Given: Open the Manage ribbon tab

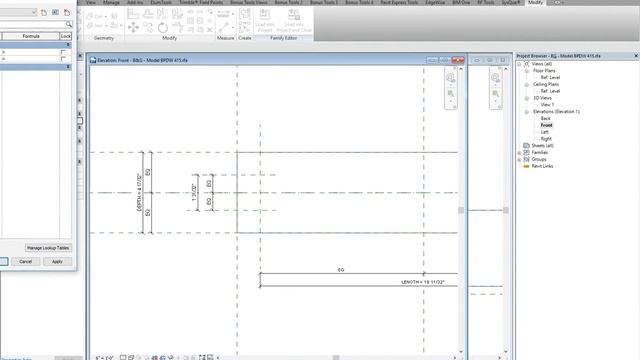Looking at the screenshot, I should (111, 2).
